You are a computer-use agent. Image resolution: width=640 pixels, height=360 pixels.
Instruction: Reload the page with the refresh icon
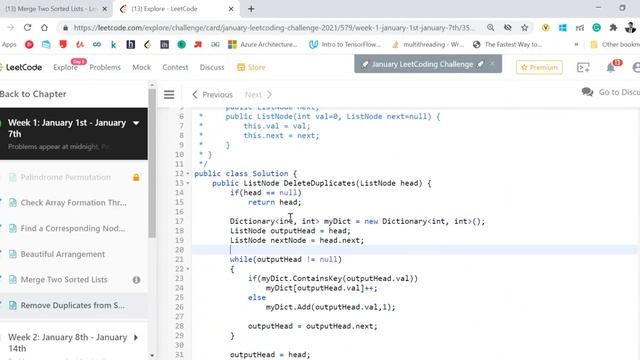point(27,28)
